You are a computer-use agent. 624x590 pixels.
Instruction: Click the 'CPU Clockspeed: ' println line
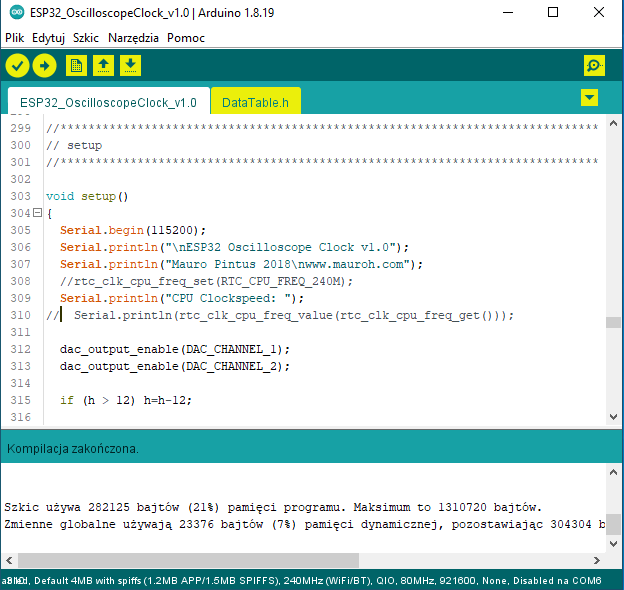point(182,298)
